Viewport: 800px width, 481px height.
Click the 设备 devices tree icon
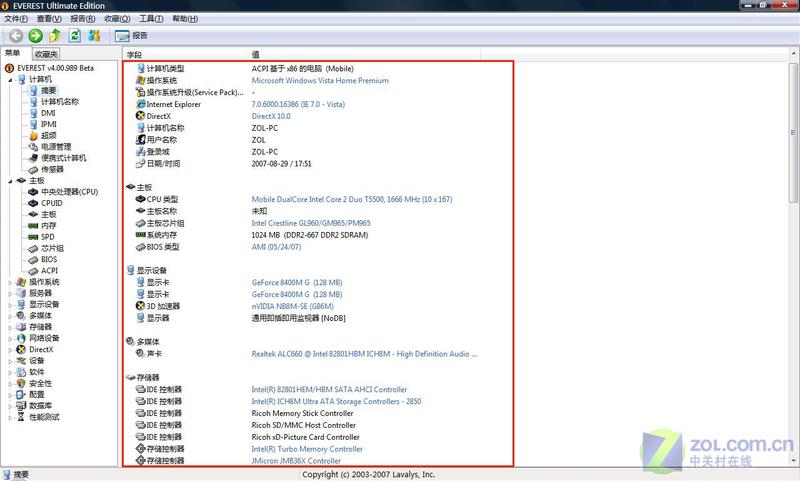point(21,361)
